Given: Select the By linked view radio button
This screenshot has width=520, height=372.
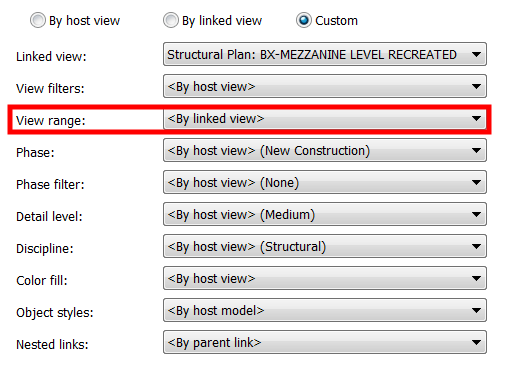Looking at the screenshot, I should (171, 20).
